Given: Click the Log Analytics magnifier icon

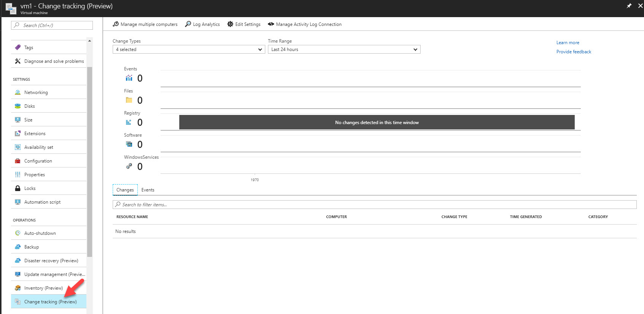Looking at the screenshot, I should 188,24.
